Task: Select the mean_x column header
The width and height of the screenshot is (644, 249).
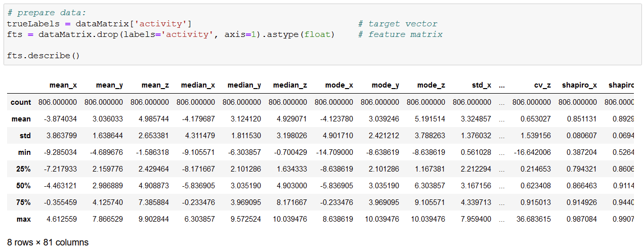Action: point(63,85)
